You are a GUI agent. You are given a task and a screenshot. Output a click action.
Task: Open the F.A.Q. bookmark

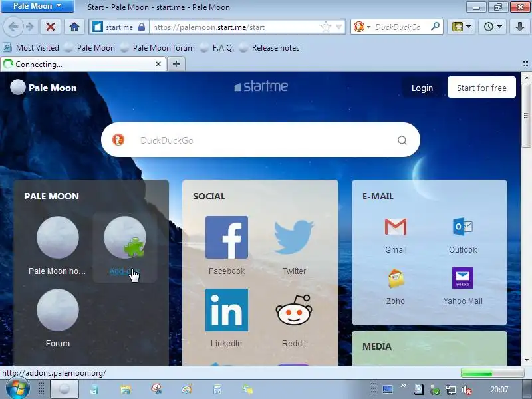point(217,47)
